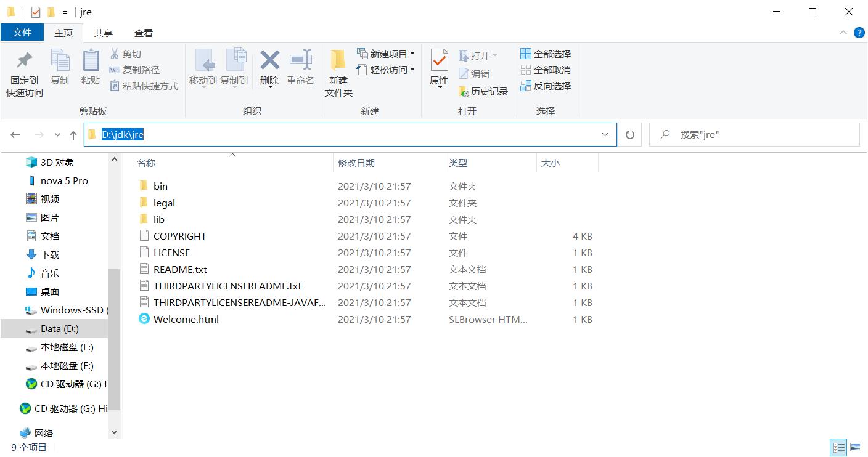Click the address bar path D:\jdk\jre
Screen dimensions: 868x457
pyautogui.click(x=123, y=135)
